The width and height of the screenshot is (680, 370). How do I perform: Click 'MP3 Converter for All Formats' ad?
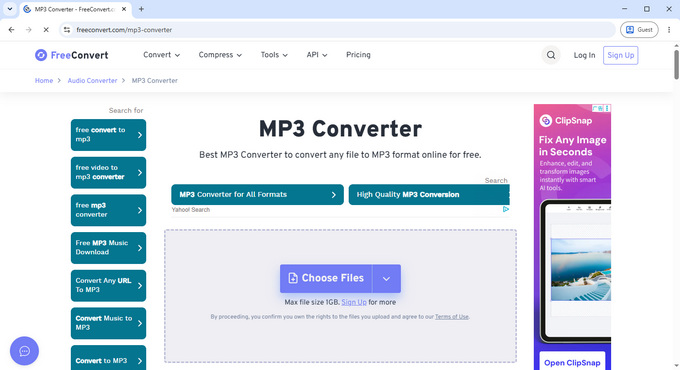pyautogui.click(x=258, y=195)
